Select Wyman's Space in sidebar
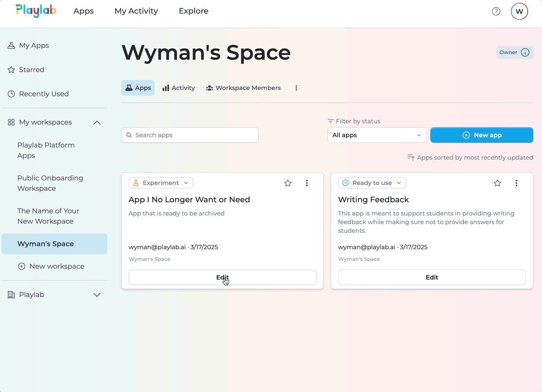542x392 pixels. tap(55, 244)
